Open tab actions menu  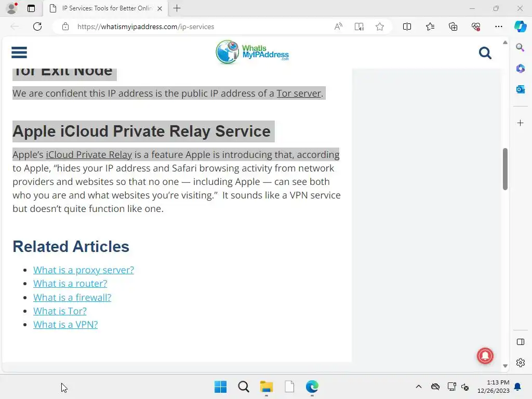coord(31,8)
